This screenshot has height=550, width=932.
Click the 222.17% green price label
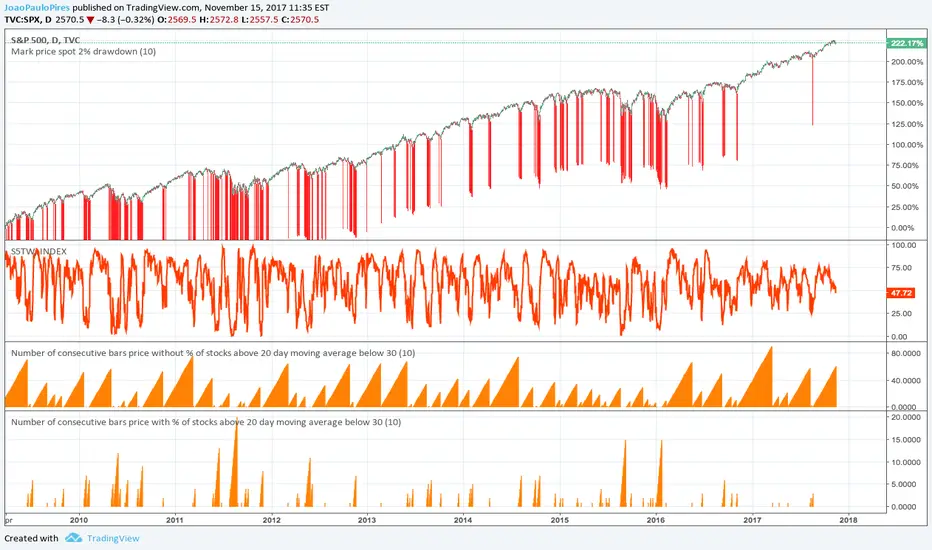(906, 43)
